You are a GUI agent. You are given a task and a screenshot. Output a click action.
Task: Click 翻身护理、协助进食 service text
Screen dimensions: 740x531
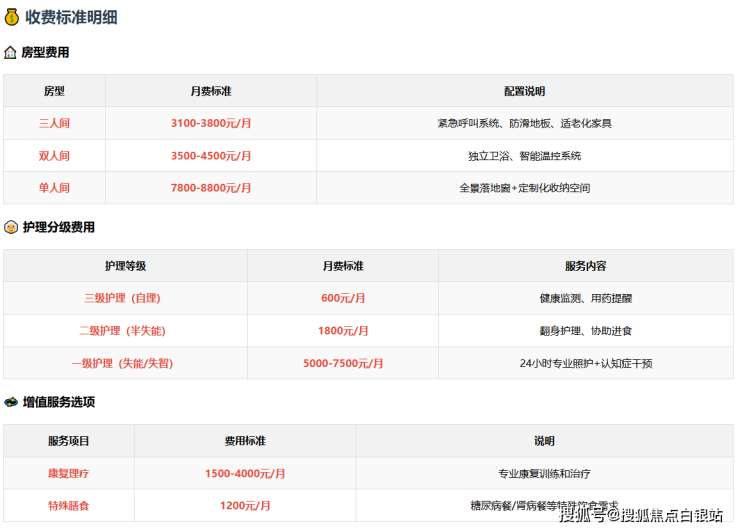tap(586, 331)
